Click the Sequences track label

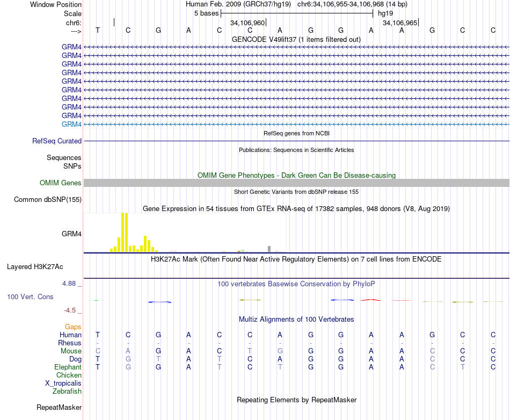[x=64, y=157]
